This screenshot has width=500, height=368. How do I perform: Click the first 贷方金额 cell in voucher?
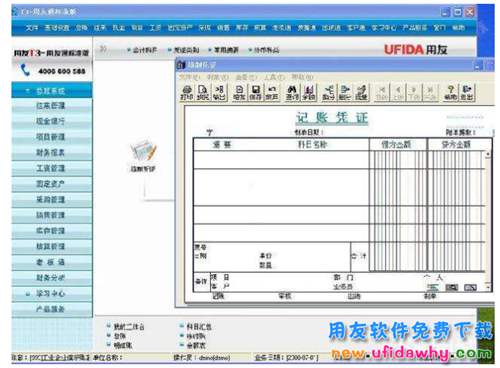point(456,160)
